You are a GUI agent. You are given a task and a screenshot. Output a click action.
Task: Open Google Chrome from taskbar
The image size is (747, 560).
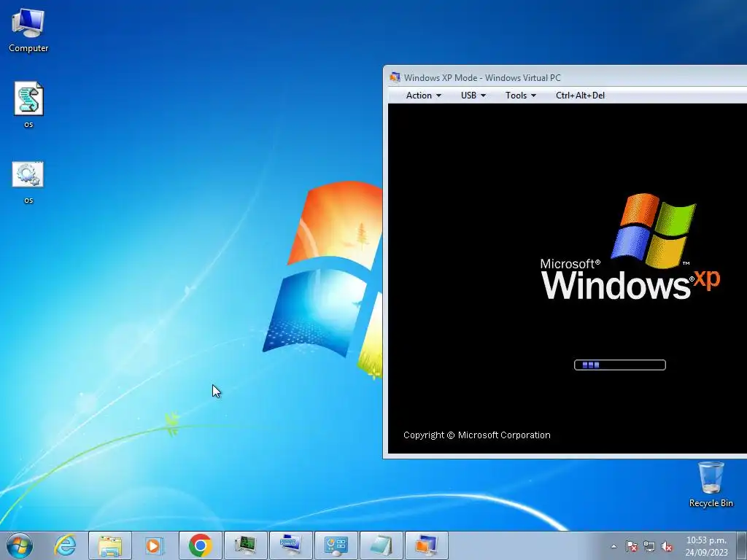(x=201, y=545)
